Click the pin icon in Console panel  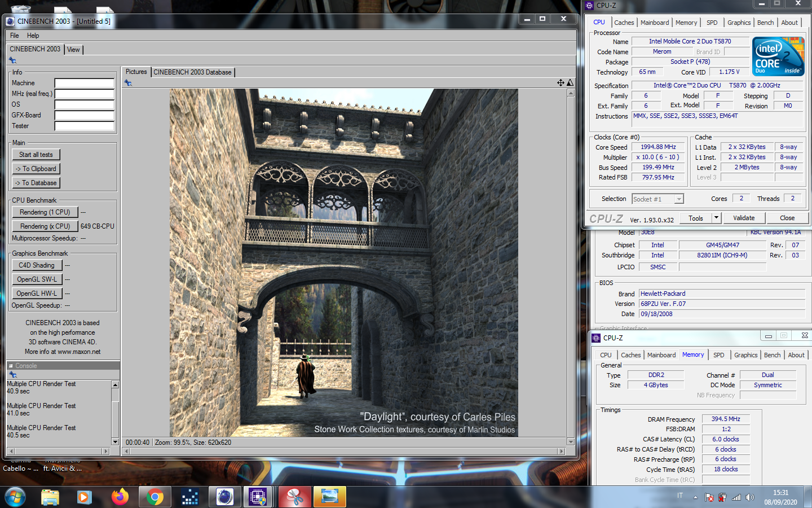coord(12,375)
